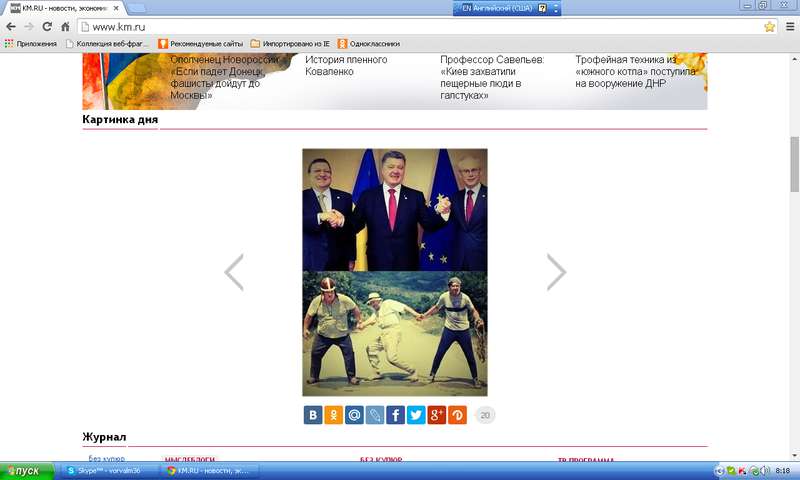Share picture on Google Plus
The width and height of the screenshot is (800, 480).
[x=437, y=415]
